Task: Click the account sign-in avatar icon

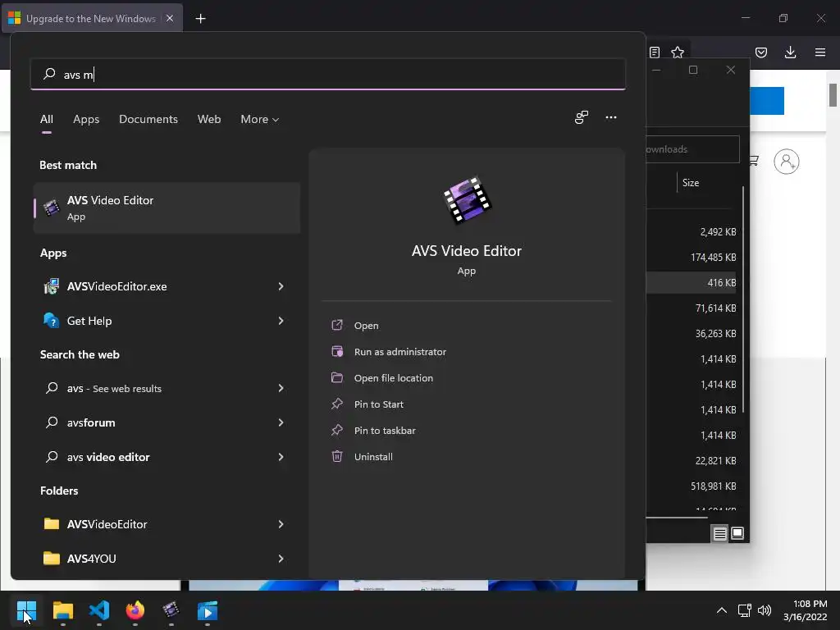Action: click(787, 162)
